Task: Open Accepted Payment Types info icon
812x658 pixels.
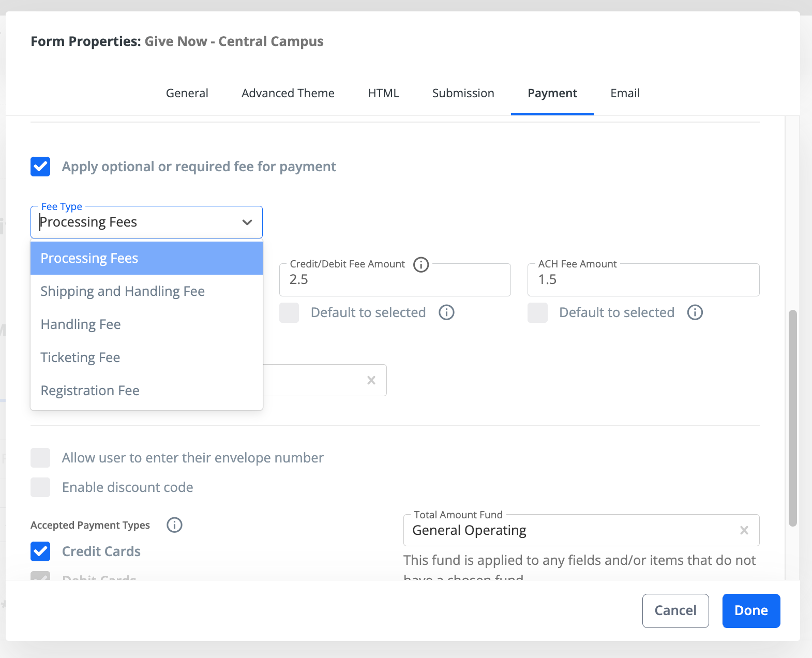Action: pyautogui.click(x=174, y=525)
